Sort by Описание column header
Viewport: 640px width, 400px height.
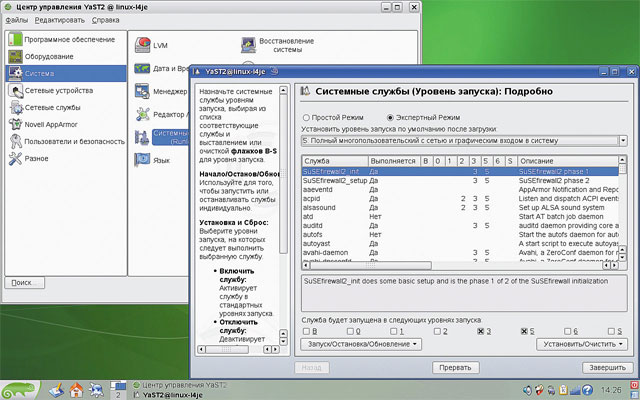[567, 161]
